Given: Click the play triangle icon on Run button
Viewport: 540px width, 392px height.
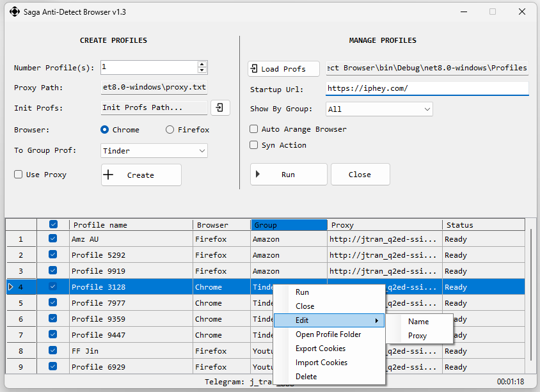Looking at the screenshot, I should [258, 174].
